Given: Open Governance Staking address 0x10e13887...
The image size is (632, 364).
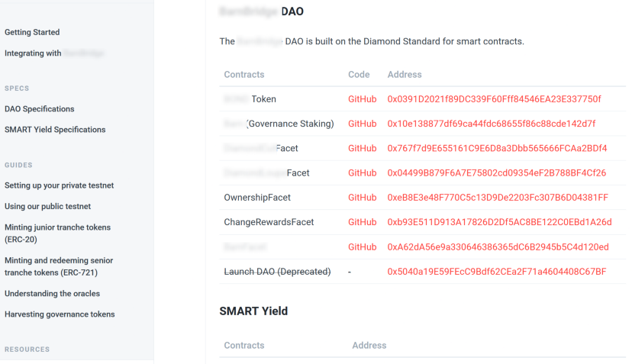Looking at the screenshot, I should [492, 124].
